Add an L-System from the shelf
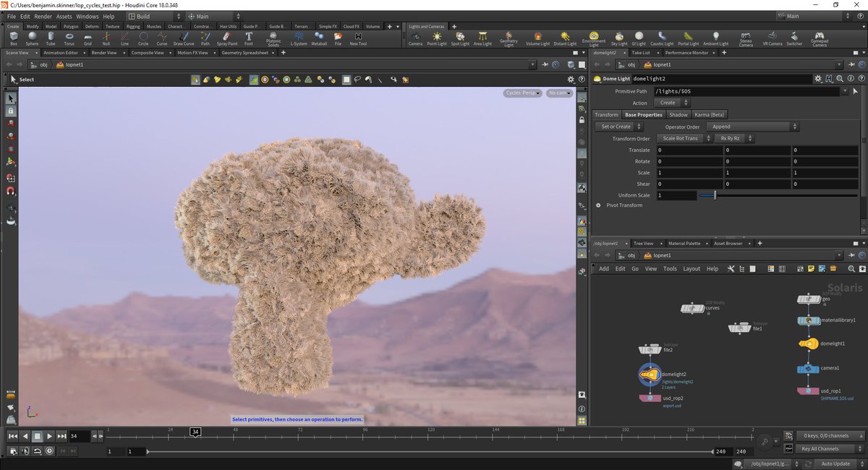 [298, 38]
